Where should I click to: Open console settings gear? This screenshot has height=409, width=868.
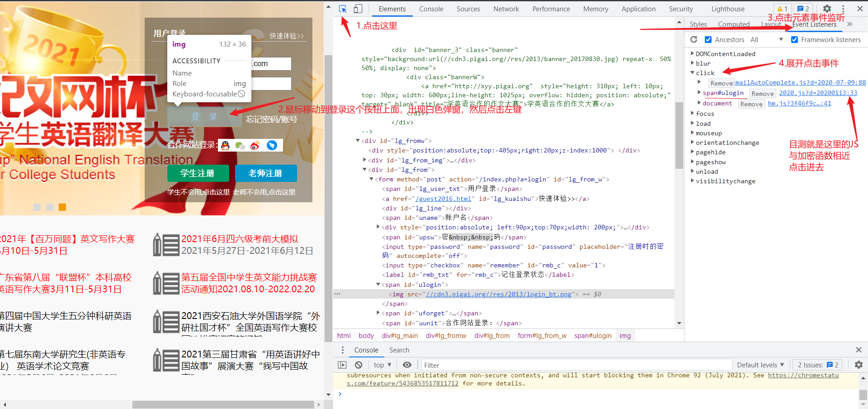[859, 365]
